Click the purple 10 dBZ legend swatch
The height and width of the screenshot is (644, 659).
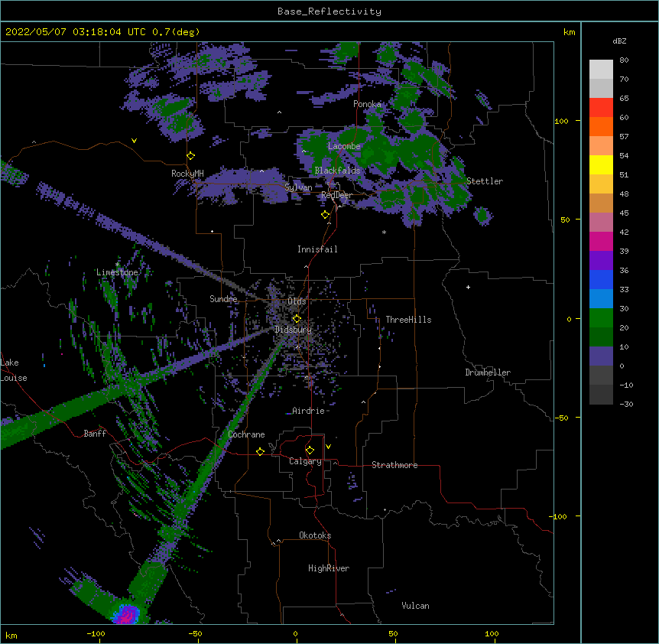(601, 356)
